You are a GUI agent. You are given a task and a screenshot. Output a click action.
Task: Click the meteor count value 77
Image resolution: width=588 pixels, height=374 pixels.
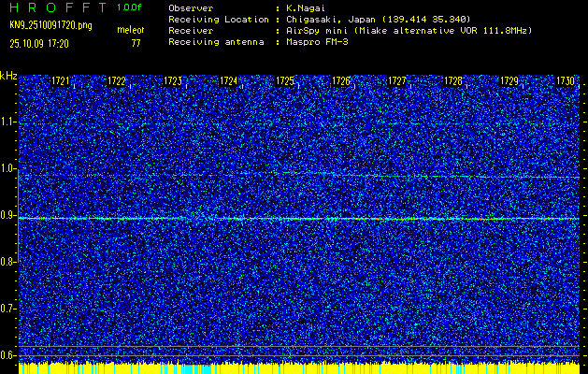pos(136,43)
